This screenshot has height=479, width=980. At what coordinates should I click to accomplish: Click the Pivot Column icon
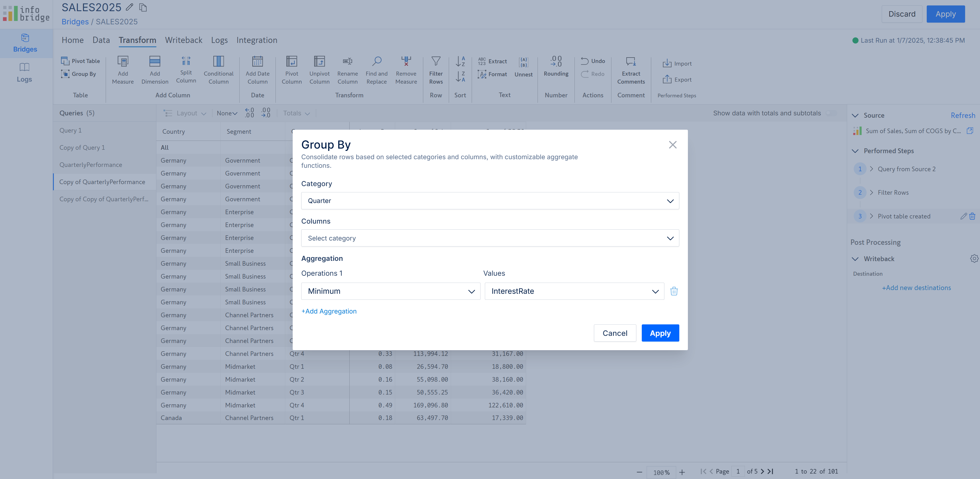coord(292,62)
